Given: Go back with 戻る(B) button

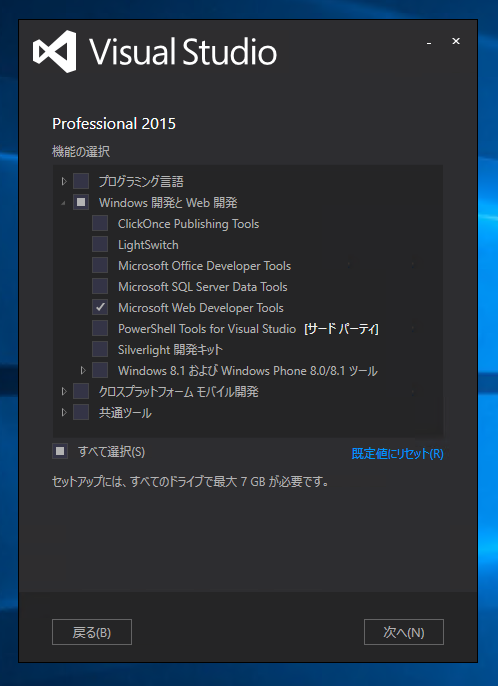Looking at the screenshot, I should [x=92, y=632].
